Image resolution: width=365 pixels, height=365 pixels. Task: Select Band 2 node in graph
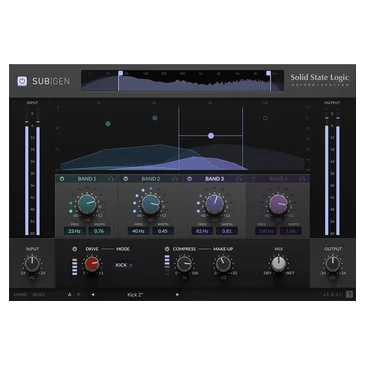(x=155, y=118)
